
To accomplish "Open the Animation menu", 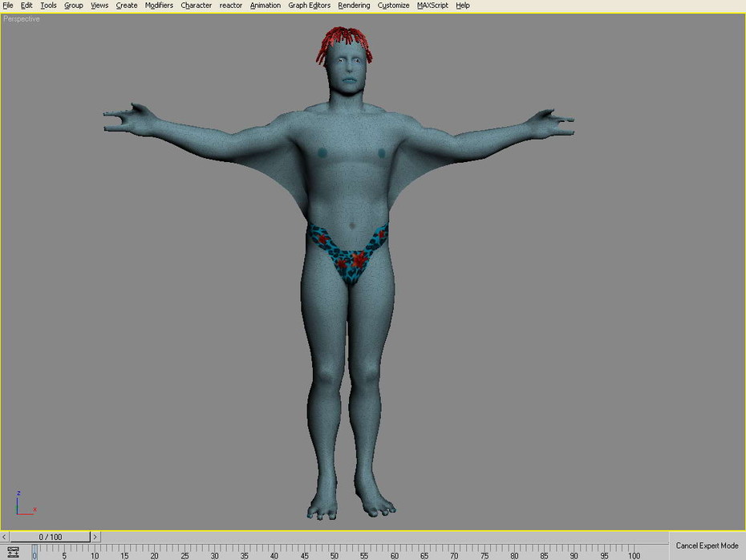I will [x=265, y=6].
